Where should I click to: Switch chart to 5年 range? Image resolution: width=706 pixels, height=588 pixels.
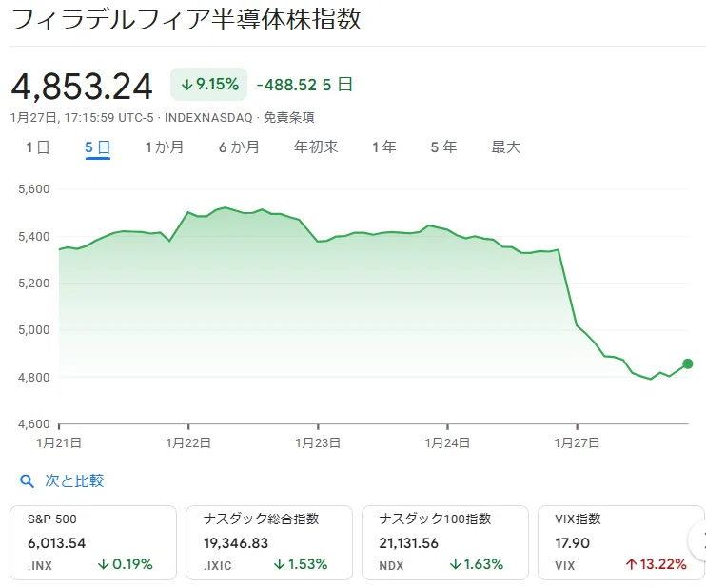pyautogui.click(x=443, y=147)
